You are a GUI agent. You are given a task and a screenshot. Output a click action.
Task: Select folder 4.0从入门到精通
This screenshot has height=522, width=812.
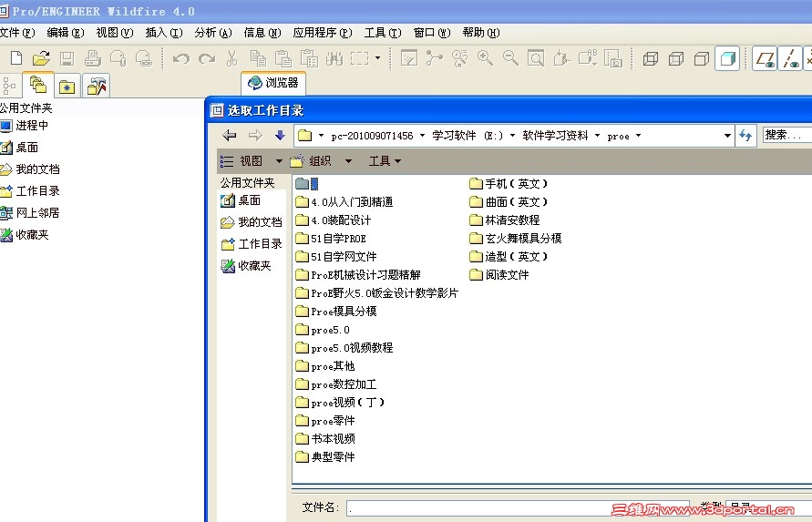click(x=344, y=202)
